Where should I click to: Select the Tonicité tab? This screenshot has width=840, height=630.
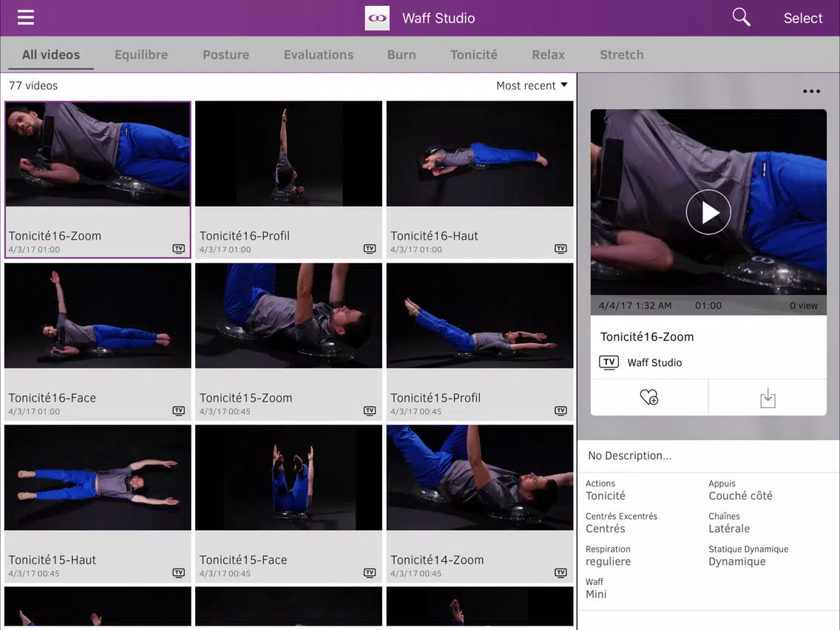click(473, 55)
